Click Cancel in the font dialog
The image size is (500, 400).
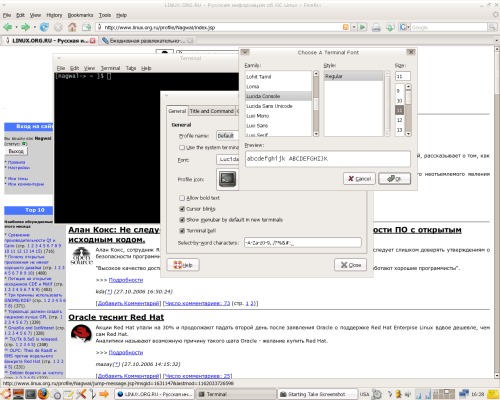click(359, 179)
